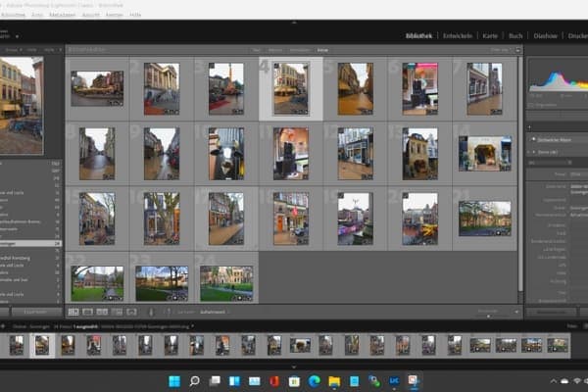Viewport: 588px width, 392px height.
Task: Click the filter lock icon in filter bar
Action: [x=517, y=50]
